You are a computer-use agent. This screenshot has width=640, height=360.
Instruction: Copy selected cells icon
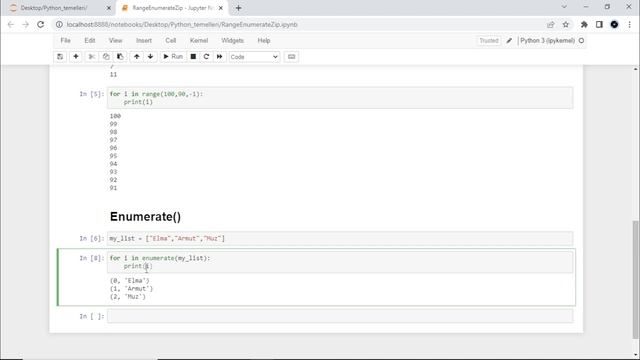click(x=106, y=57)
